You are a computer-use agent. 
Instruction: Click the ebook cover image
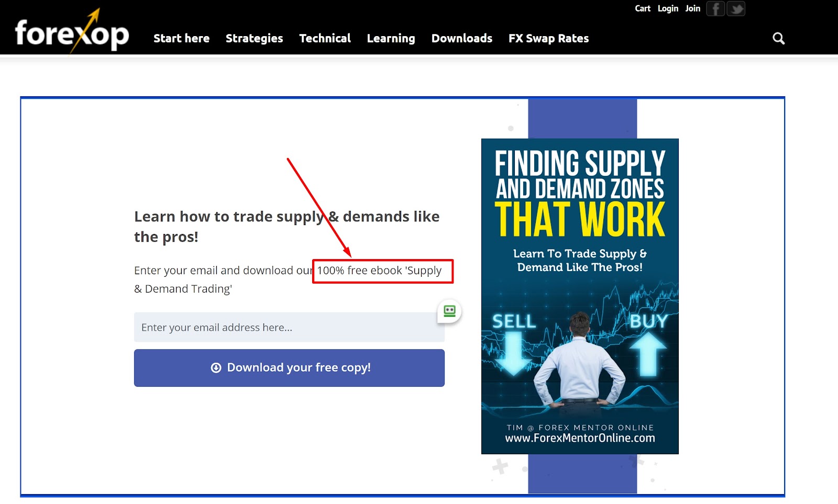click(x=580, y=296)
